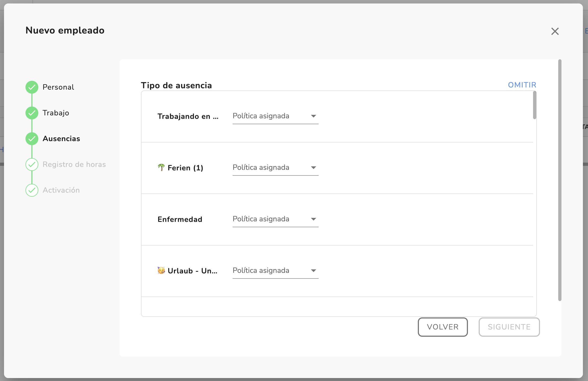The height and width of the screenshot is (381, 588).
Task: Switch to the Trabajo step label
Action: tap(56, 113)
